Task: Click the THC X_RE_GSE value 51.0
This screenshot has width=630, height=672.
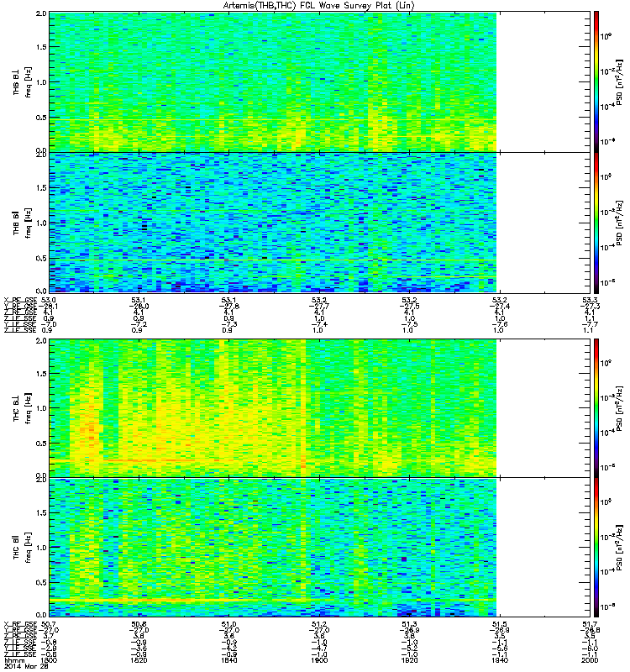Action: pyautogui.click(x=228, y=624)
